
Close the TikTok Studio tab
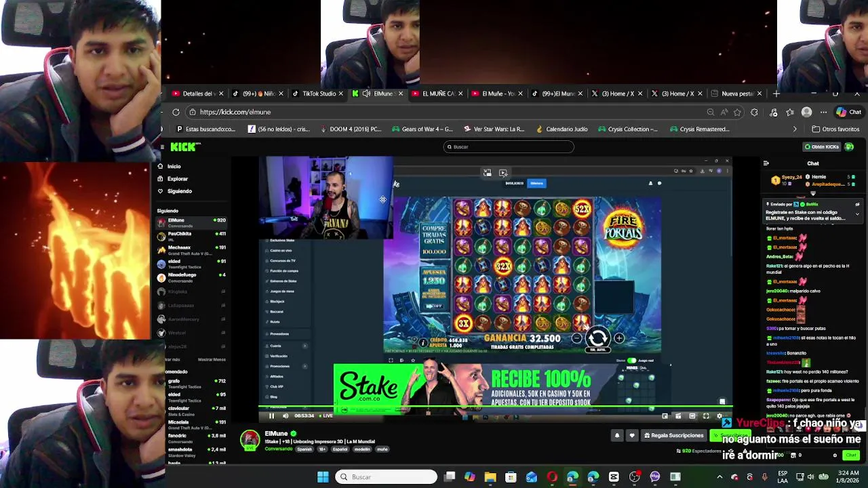[340, 94]
